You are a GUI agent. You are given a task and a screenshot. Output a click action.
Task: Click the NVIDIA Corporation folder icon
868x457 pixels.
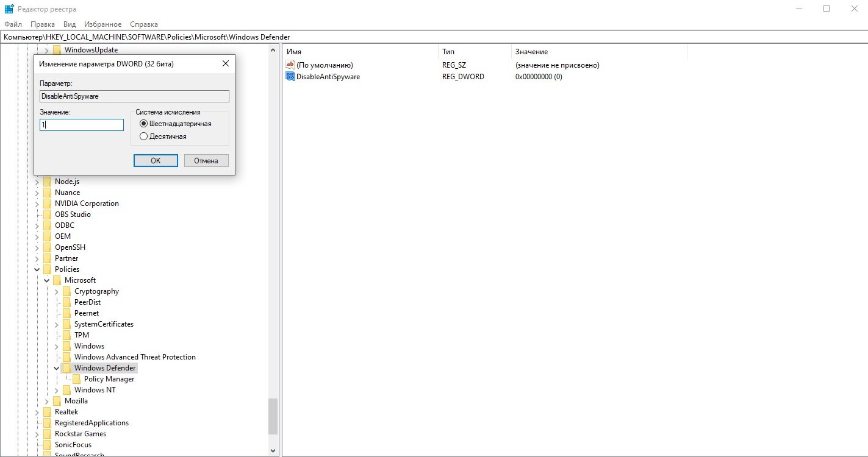(48, 204)
